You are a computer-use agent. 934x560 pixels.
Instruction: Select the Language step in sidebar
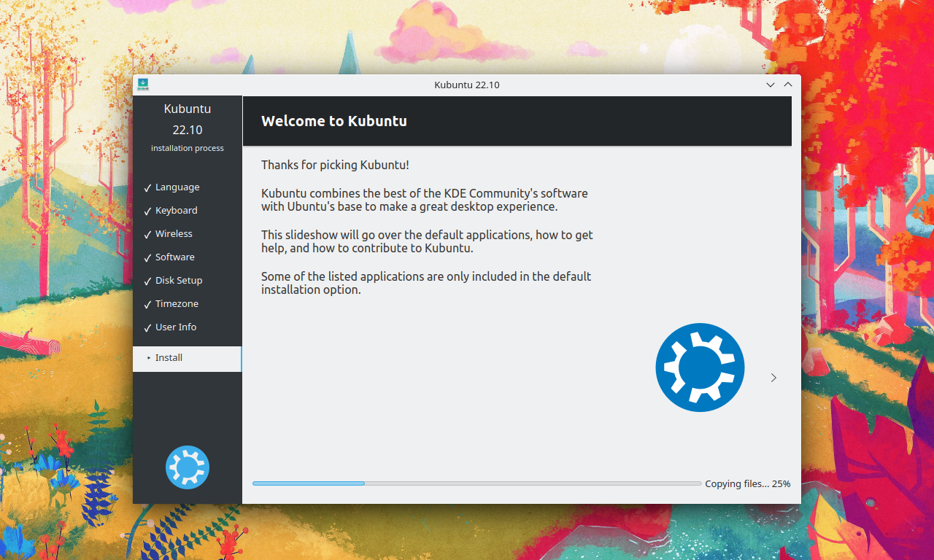tap(177, 187)
